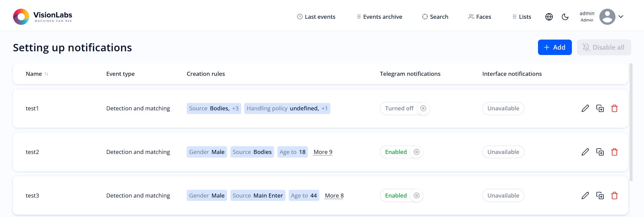Start Telegram notifications for test1 with play control

423,108
